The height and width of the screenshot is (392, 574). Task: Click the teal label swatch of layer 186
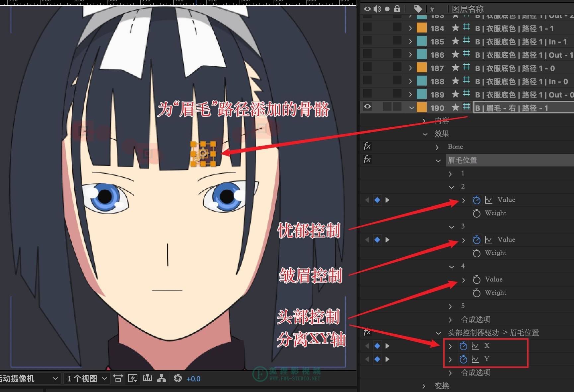tap(421, 54)
